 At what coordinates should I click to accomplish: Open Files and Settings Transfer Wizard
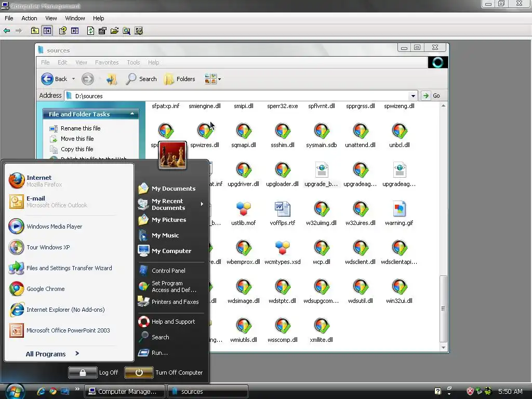coord(60,268)
